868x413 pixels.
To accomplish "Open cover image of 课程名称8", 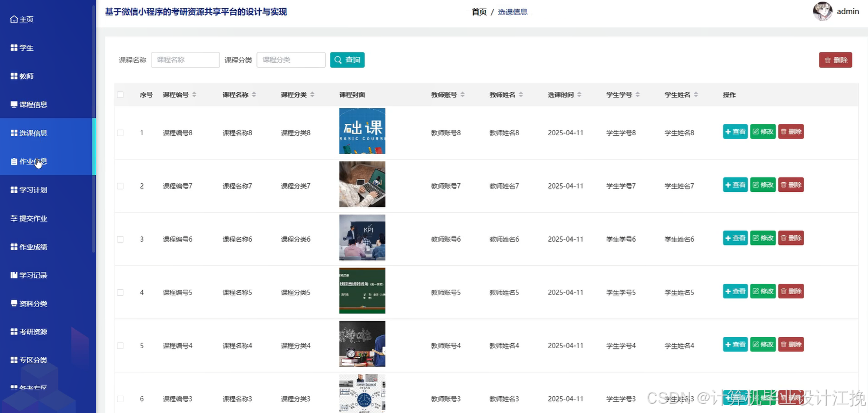I will pos(362,131).
